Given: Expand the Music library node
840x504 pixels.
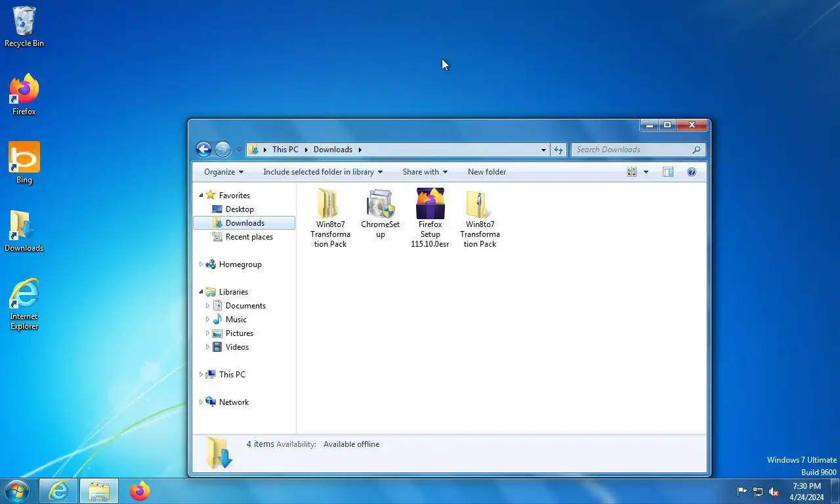Looking at the screenshot, I should click(208, 320).
